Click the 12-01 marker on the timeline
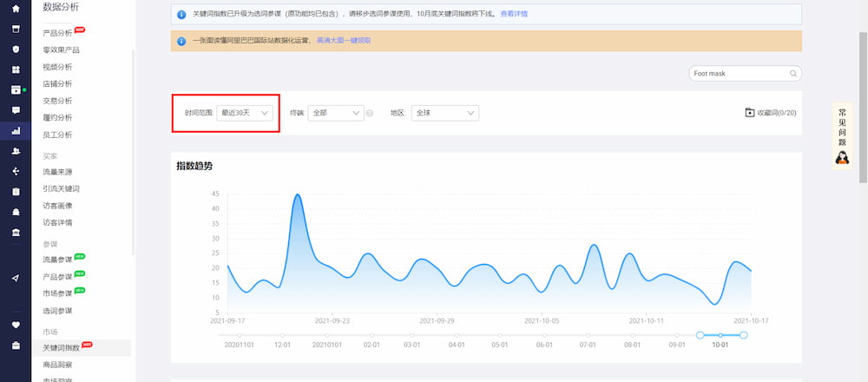The image size is (868, 382). coord(282,335)
